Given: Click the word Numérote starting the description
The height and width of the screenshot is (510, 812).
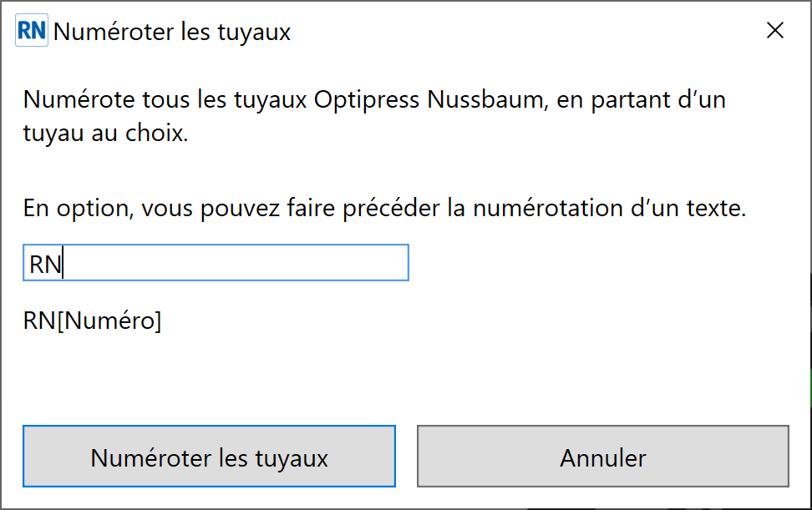Looking at the screenshot, I should [79, 100].
